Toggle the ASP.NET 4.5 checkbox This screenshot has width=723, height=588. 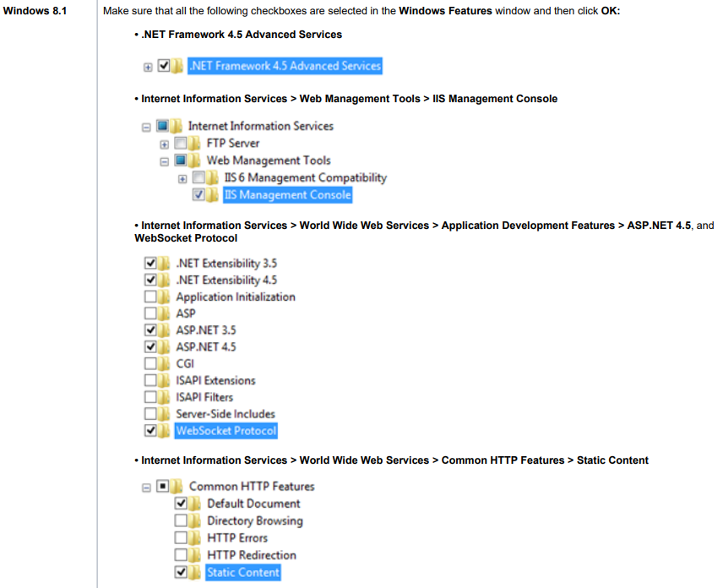click(x=151, y=347)
